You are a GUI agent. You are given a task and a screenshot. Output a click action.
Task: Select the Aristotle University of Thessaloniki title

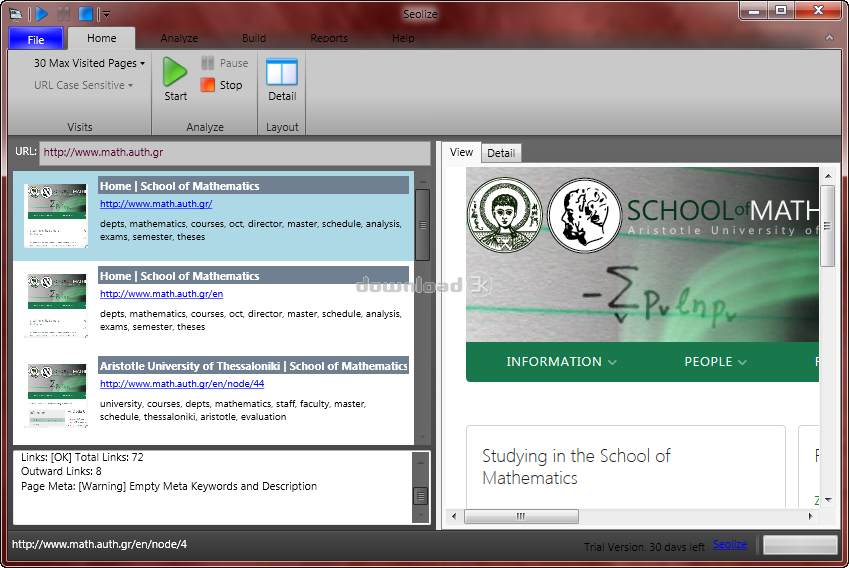253,365
